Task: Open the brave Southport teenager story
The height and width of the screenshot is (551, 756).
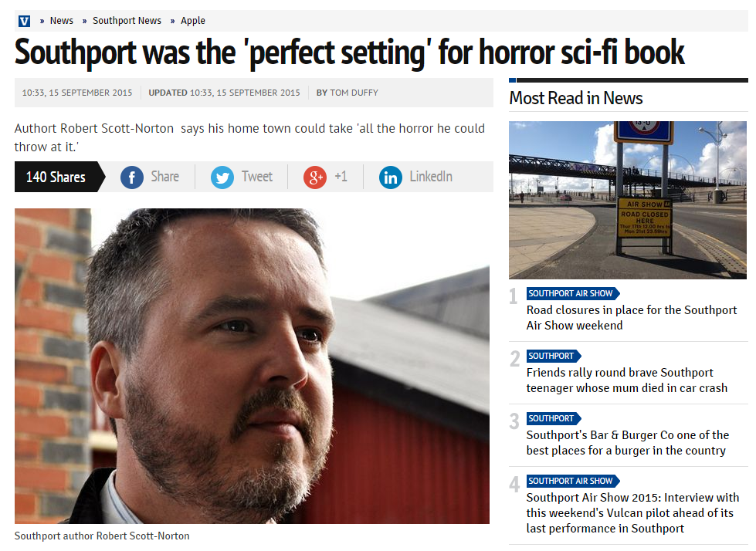Action: (627, 380)
